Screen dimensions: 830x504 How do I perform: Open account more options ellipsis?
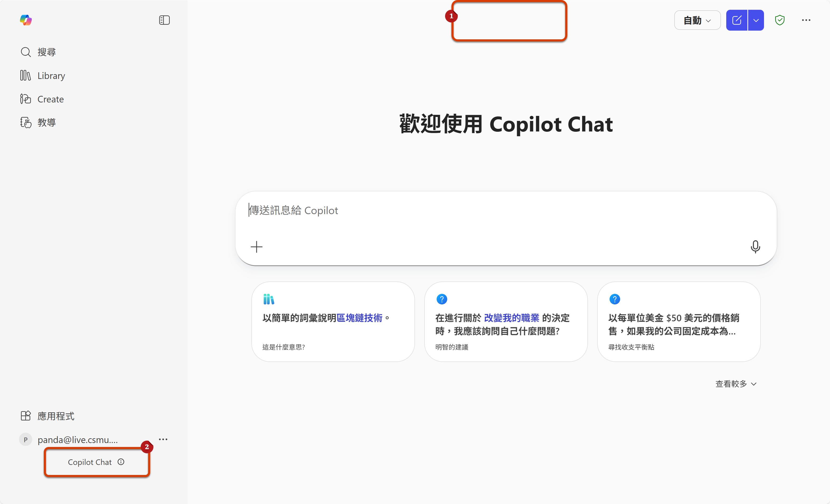click(x=163, y=439)
